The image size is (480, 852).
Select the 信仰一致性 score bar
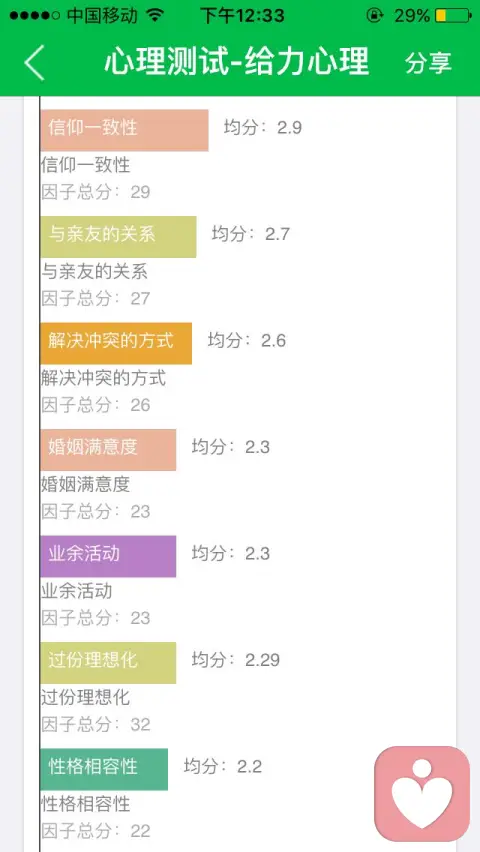[124, 130]
